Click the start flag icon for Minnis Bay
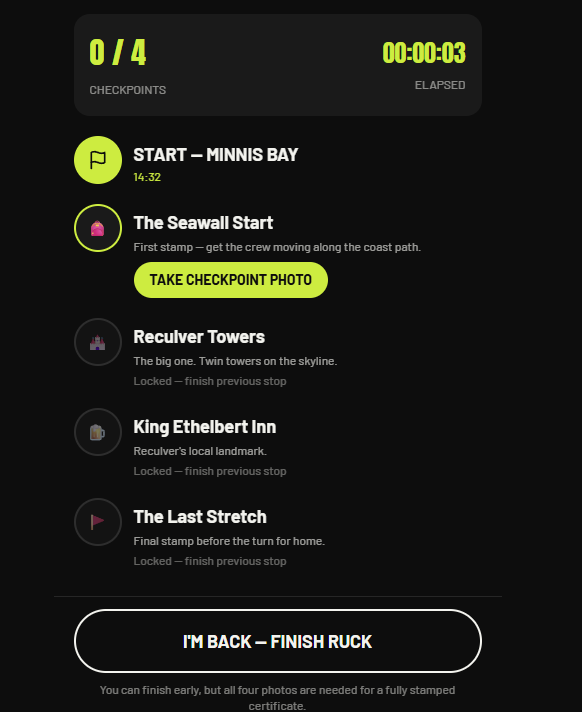Viewport: 582px width, 712px height. point(98,160)
